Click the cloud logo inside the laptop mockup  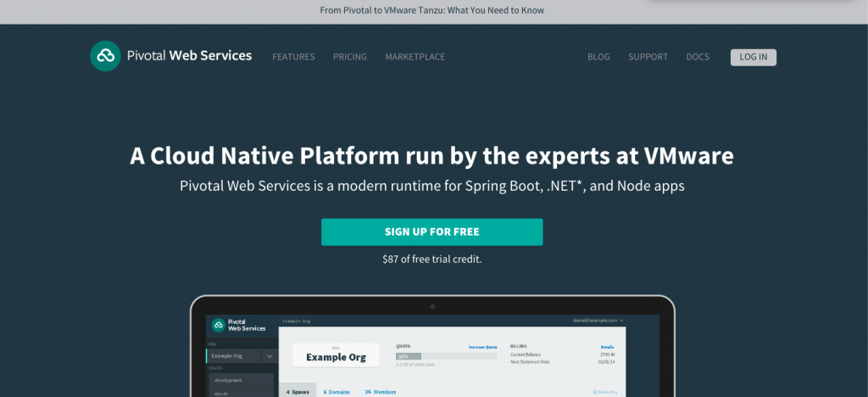tap(218, 325)
